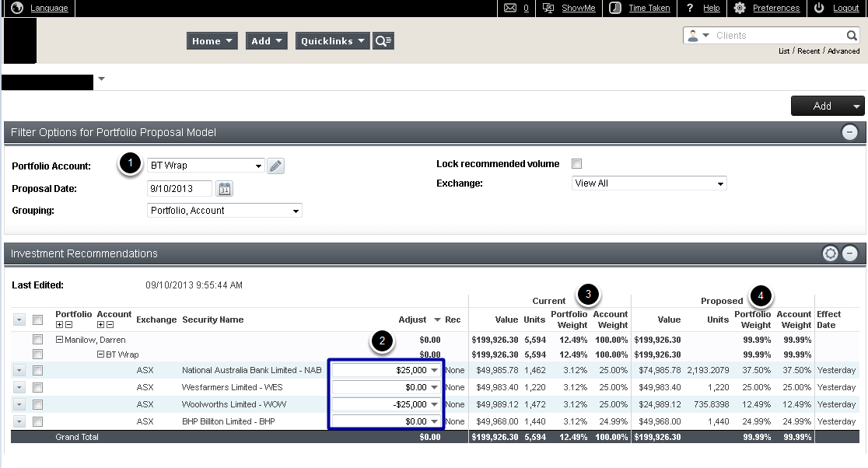Open the Grouping dropdown
868x468 pixels.
click(224, 210)
